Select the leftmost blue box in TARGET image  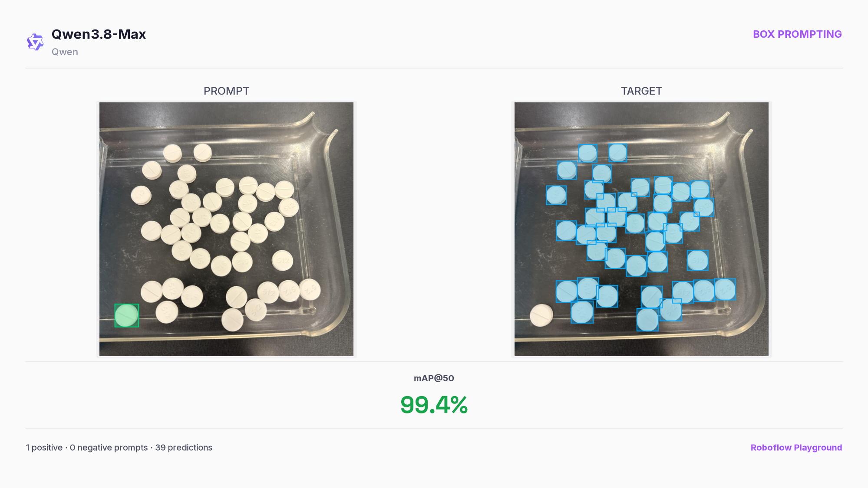pyautogui.click(x=556, y=195)
